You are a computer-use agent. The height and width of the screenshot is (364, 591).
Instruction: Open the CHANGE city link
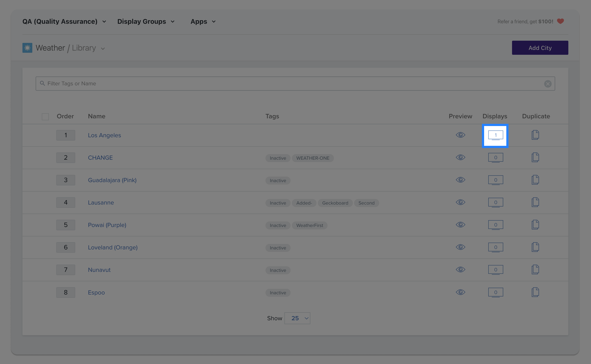pyautogui.click(x=100, y=158)
